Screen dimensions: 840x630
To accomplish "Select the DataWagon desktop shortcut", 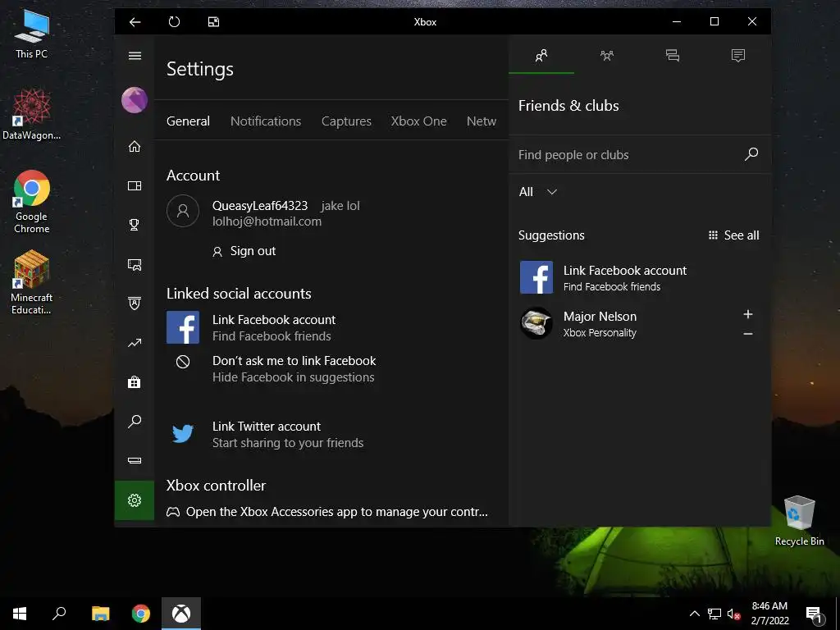I will coord(32,115).
